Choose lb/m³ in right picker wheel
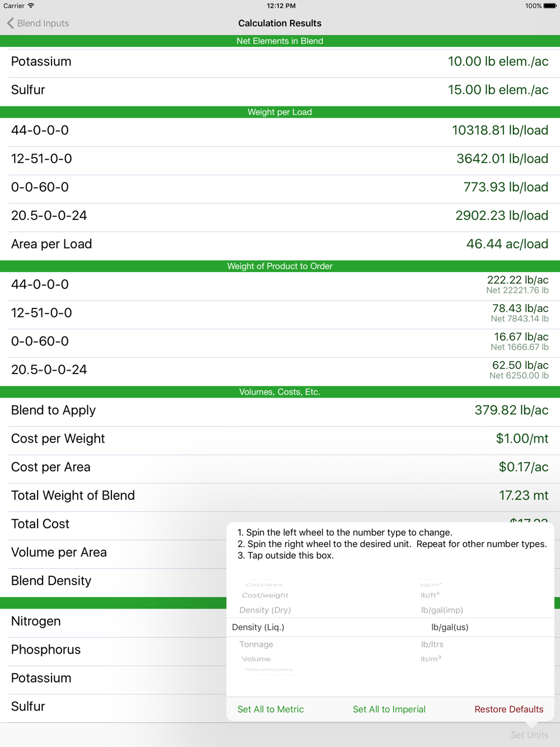560x747 pixels. [x=431, y=659]
